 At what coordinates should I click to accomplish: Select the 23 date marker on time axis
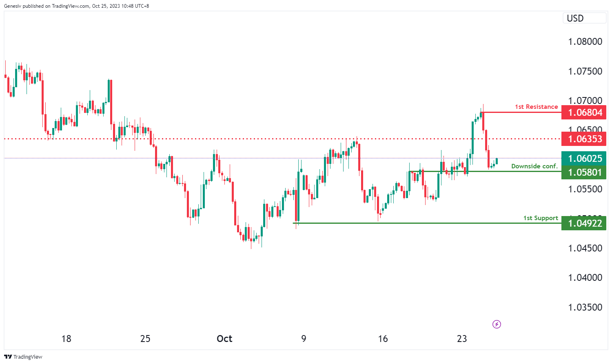tap(462, 339)
